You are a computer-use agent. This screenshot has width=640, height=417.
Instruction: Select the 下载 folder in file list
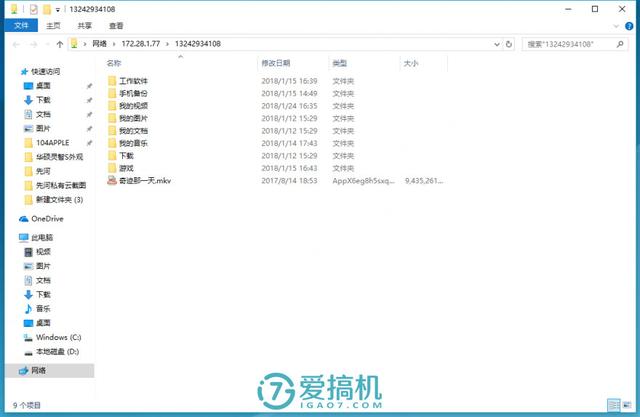[x=121, y=155]
